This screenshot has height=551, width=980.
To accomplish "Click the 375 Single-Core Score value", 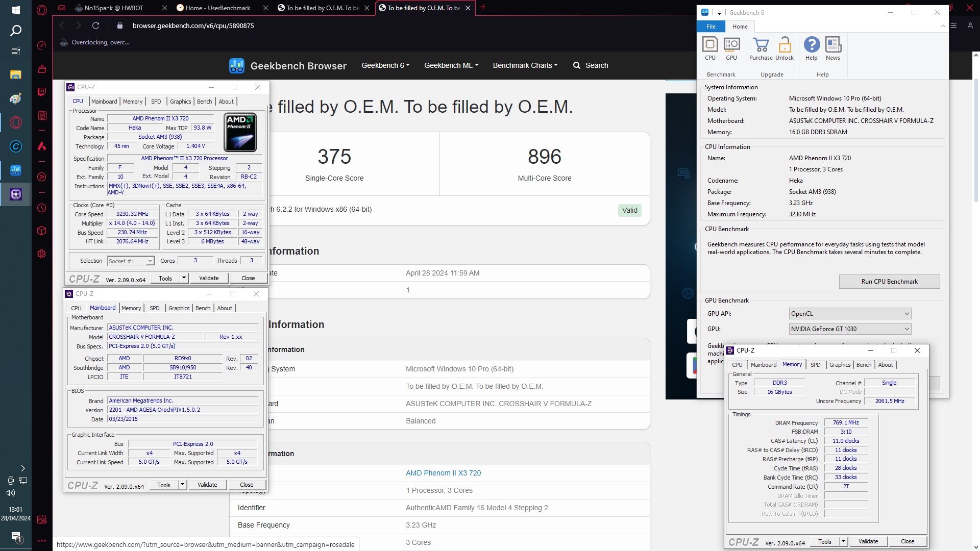I will tap(334, 157).
